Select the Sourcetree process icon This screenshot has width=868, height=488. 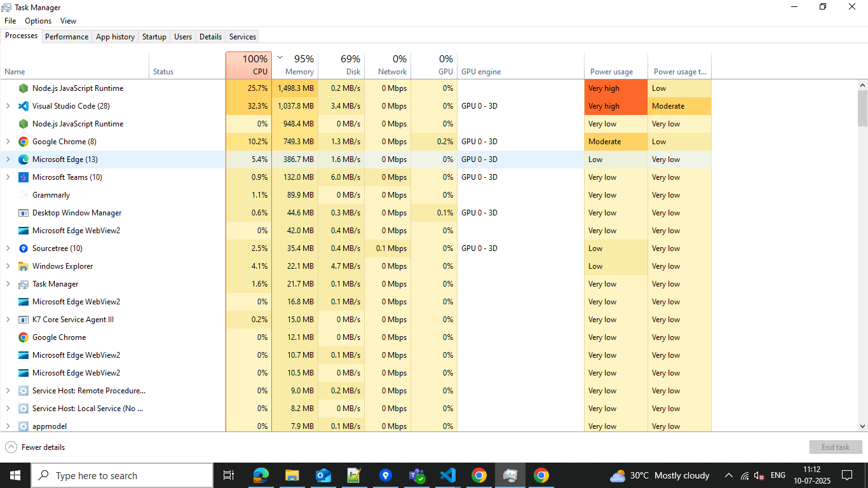pos(24,248)
